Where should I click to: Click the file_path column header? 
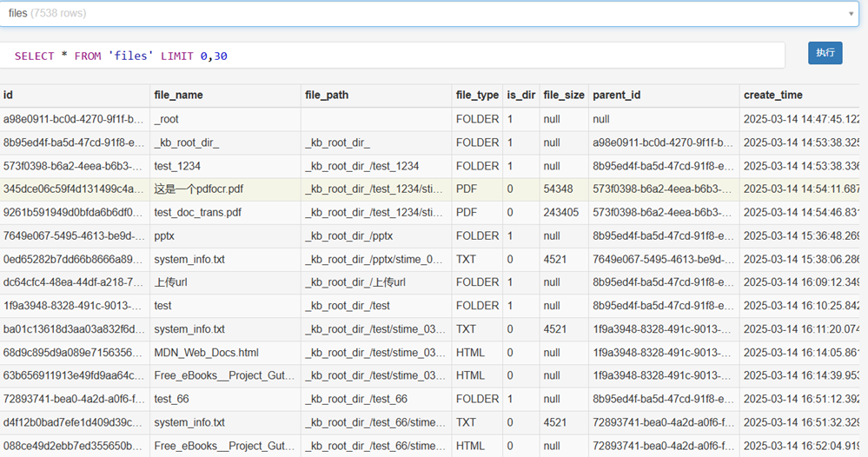point(327,95)
